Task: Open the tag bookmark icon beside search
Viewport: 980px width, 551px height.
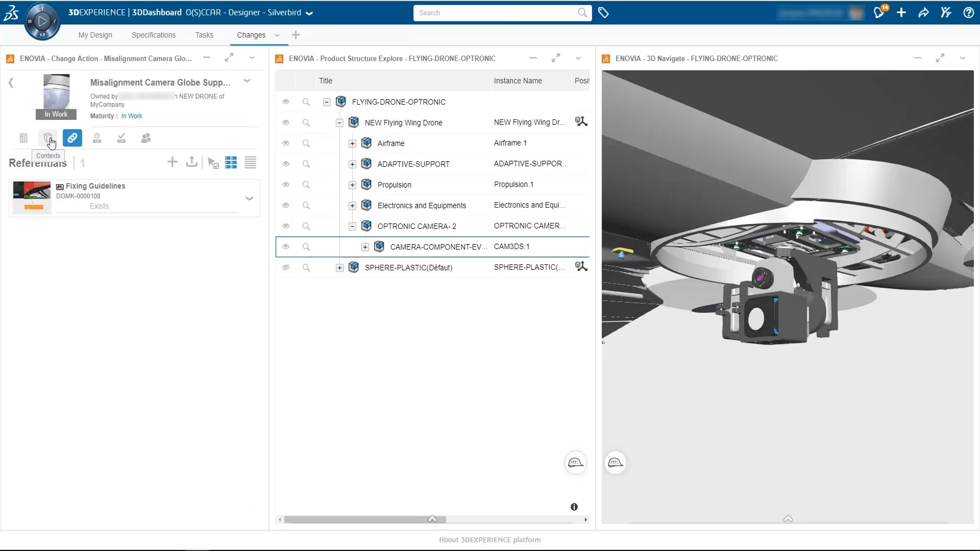Action: click(x=604, y=13)
